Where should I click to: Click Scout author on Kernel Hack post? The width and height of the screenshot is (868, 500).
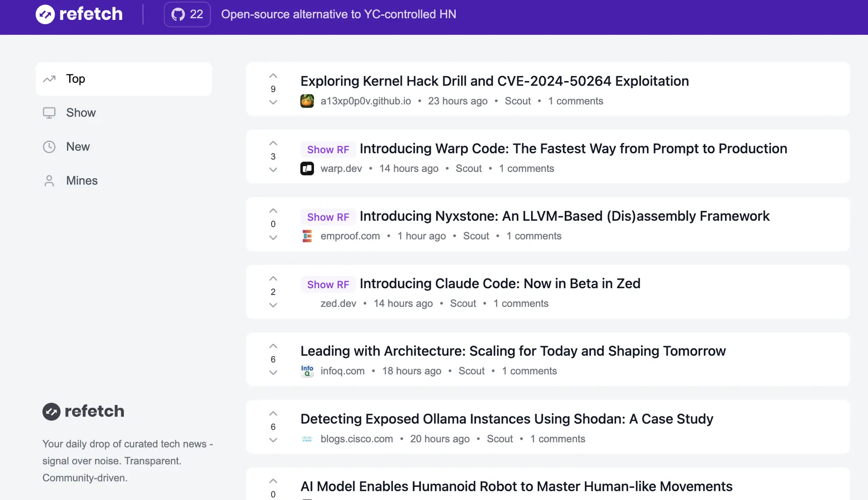(518, 101)
